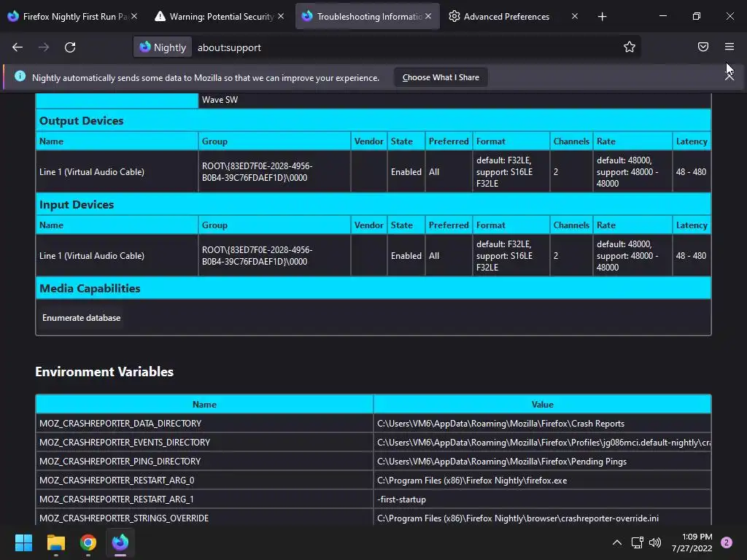
Task: Open a new tab with plus button
Action: (x=602, y=17)
